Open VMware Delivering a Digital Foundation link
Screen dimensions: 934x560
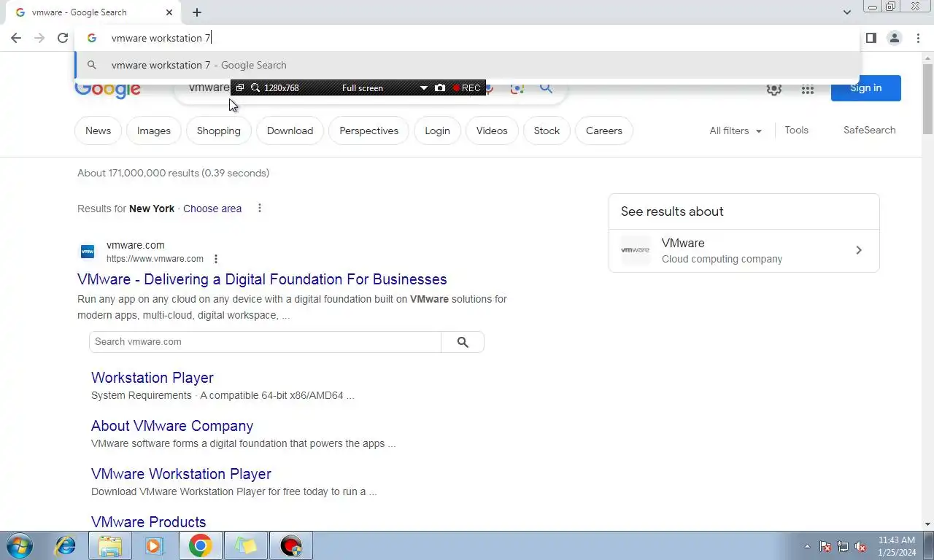(262, 279)
